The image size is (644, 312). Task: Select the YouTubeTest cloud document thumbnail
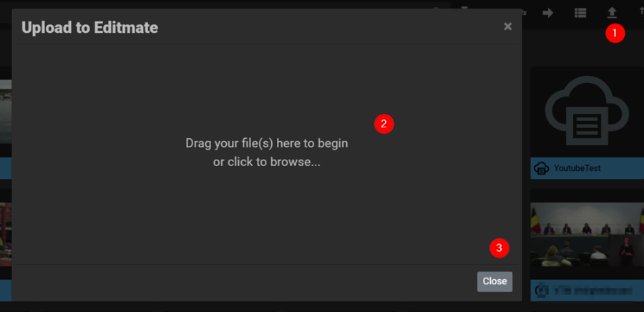pyautogui.click(x=587, y=112)
